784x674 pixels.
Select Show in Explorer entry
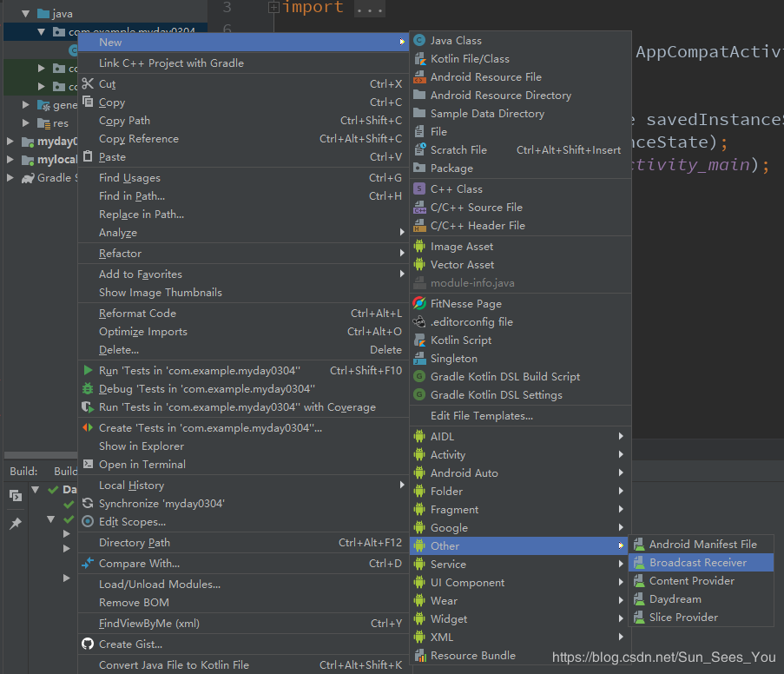point(243,446)
